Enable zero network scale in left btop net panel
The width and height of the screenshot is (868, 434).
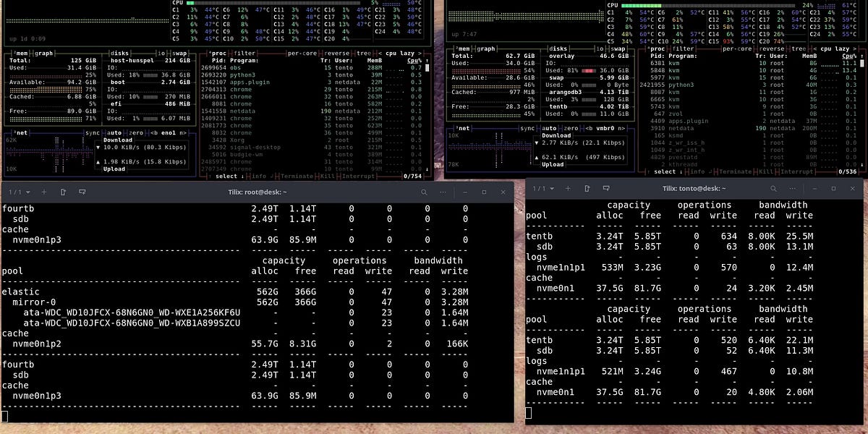136,133
